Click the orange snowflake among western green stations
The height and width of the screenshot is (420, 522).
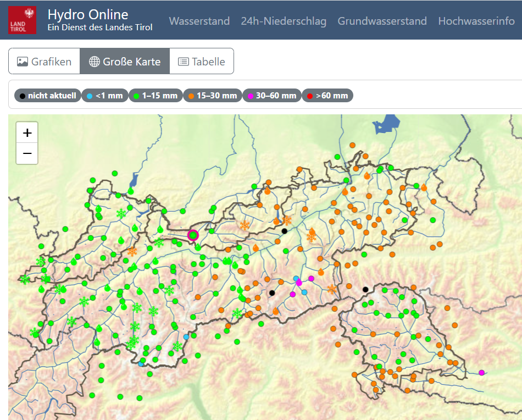coord(132,251)
